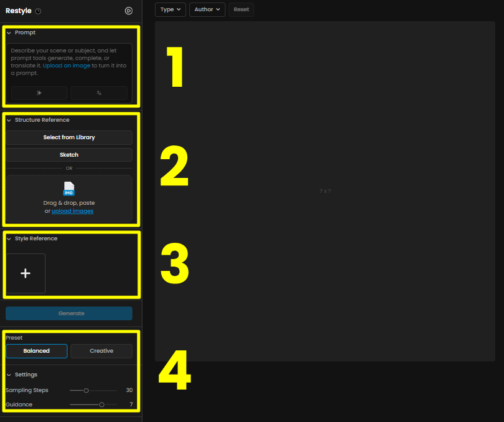Open the Sketch option
This screenshot has height=422, width=504.
point(69,155)
